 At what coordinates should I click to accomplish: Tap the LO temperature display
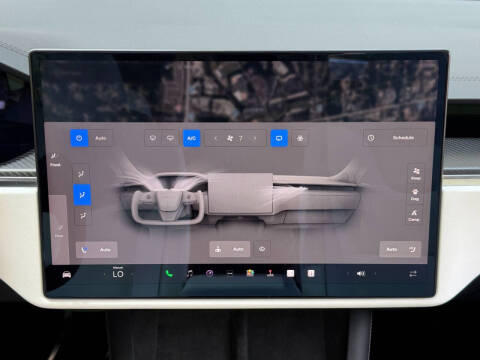(x=118, y=274)
